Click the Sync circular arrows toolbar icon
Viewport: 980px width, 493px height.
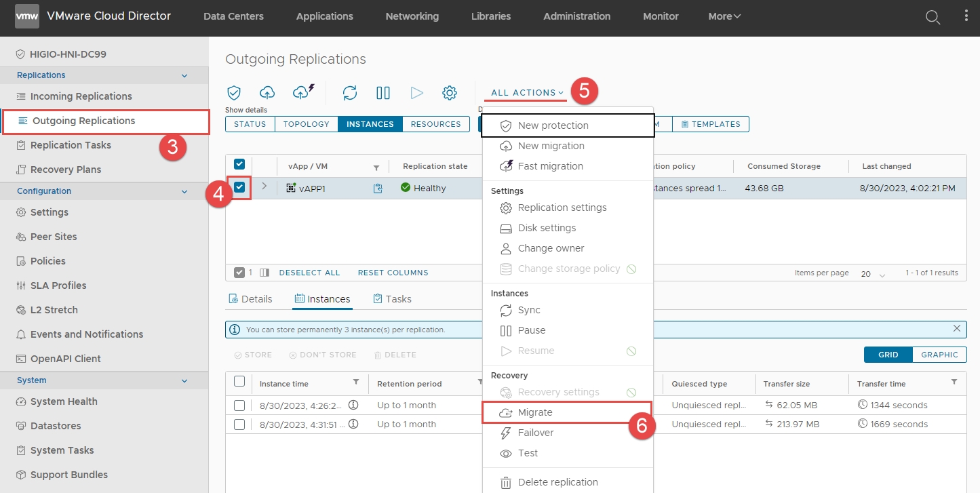(x=350, y=93)
